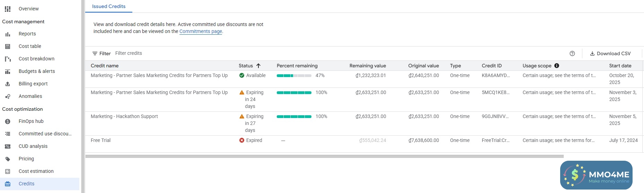
Task: Open Pricing via its tag icon
Action: (x=8, y=159)
